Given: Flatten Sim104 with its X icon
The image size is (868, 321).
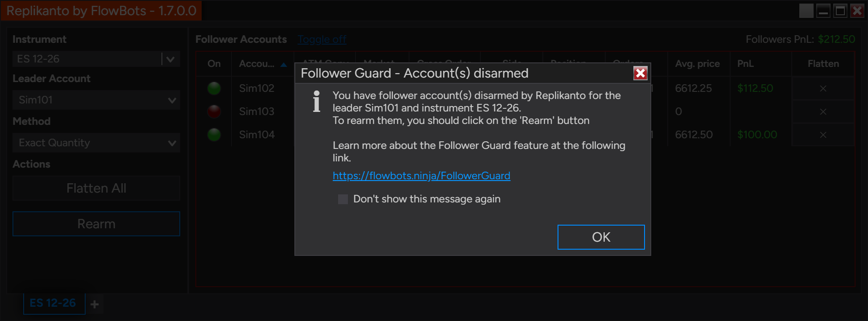Looking at the screenshot, I should [823, 135].
